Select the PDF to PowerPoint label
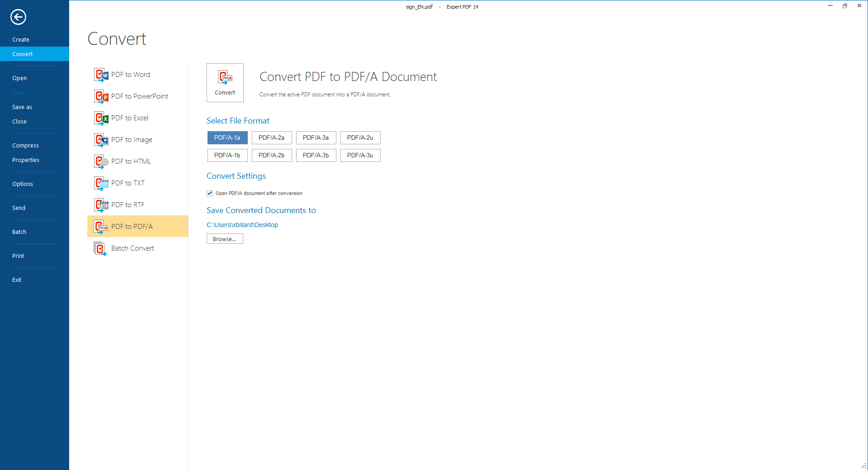This screenshot has height=470, width=868. click(140, 96)
